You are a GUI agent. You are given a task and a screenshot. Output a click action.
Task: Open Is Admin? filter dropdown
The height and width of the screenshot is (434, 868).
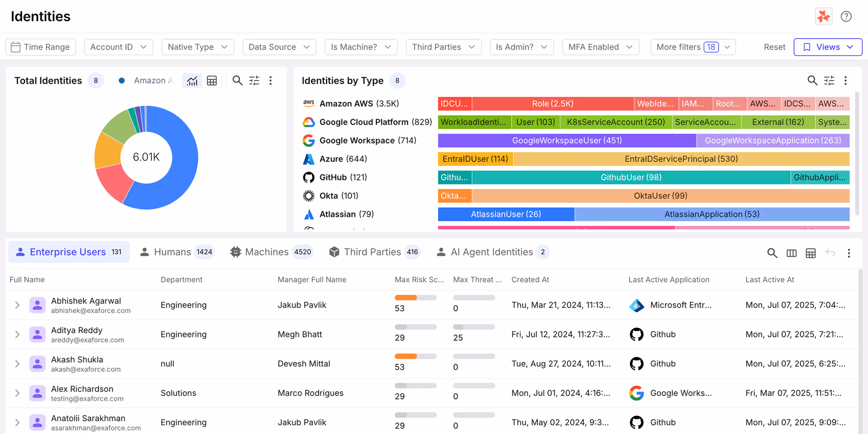[522, 47]
